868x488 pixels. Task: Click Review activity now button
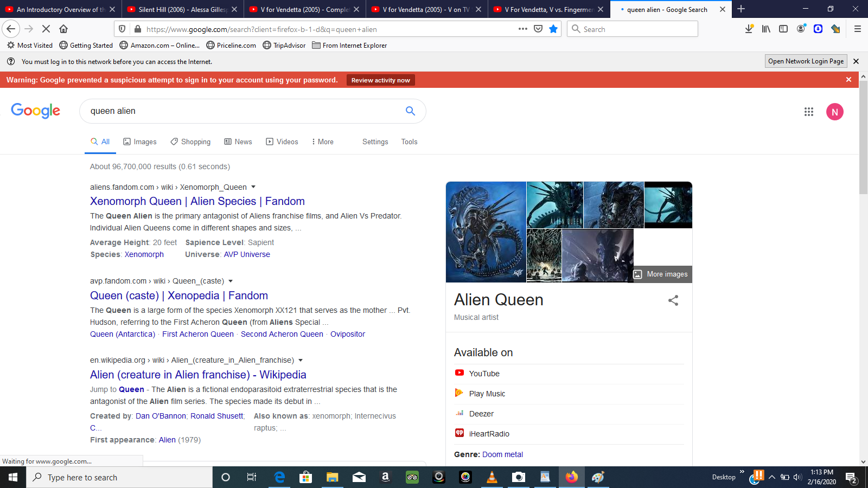[381, 80]
